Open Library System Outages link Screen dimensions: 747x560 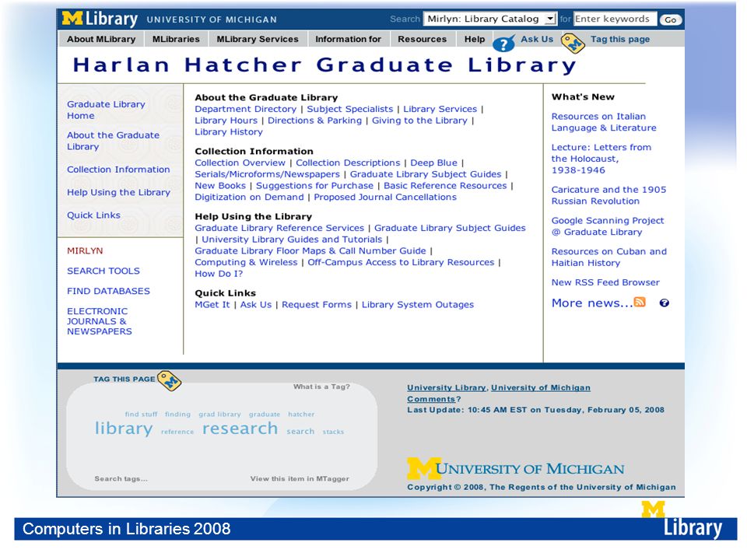point(417,305)
